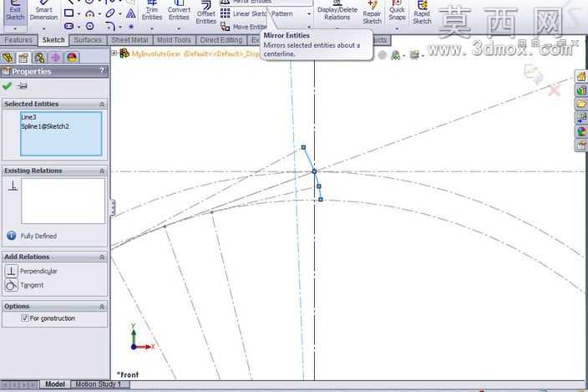Open Display/Delete Relations

pos(337,12)
